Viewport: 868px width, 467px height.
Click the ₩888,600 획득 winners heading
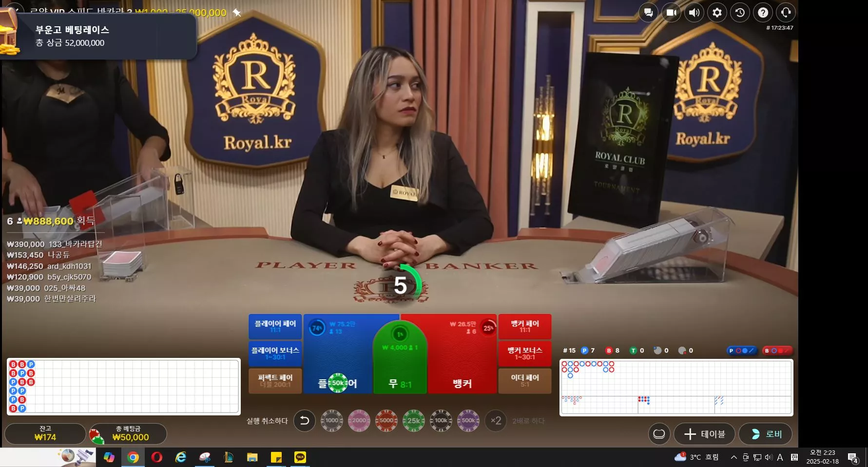(51, 221)
